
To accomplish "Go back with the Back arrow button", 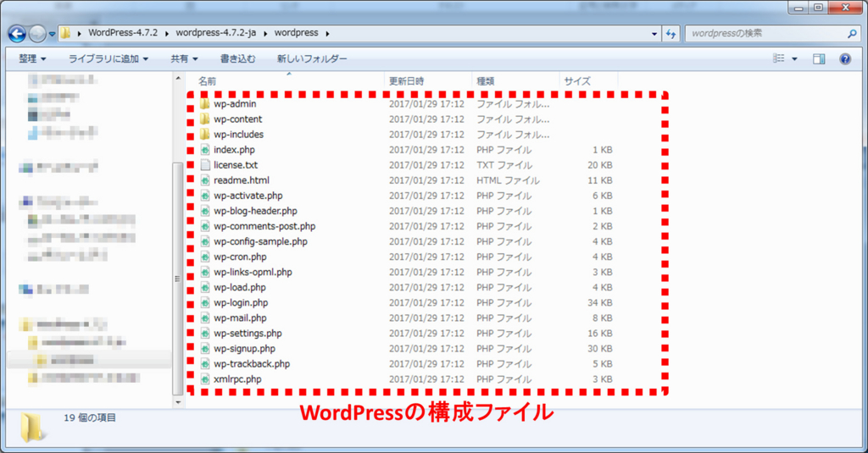I will [x=17, y=34].
